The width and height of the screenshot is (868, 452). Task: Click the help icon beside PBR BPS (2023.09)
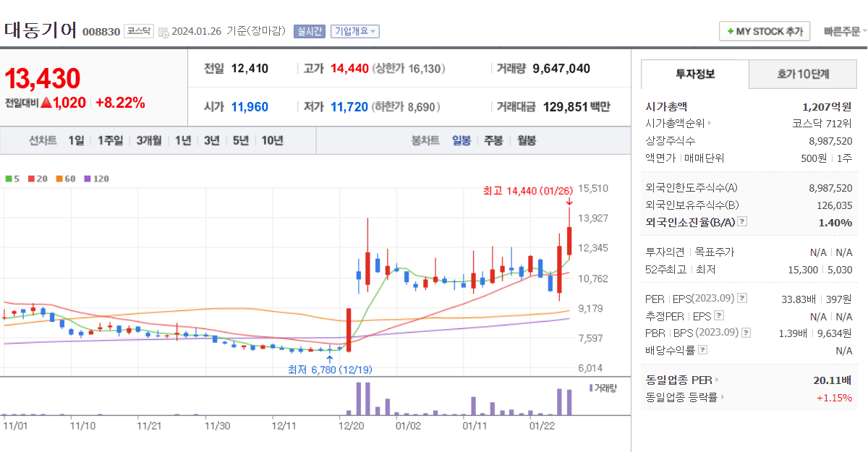point(746,333)
